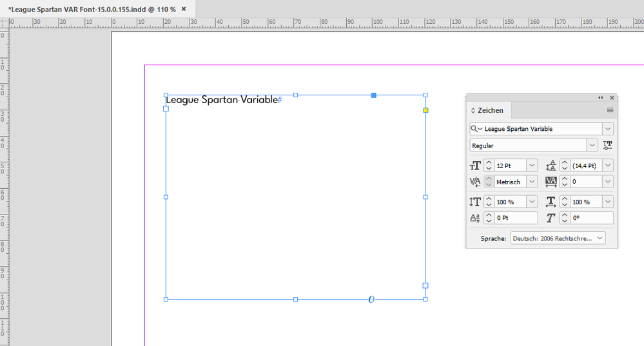The width and height of the screenshot is (644, 346).
Task: Click the League Spartan Variable text in frame
Action: [x=222, y=100]
